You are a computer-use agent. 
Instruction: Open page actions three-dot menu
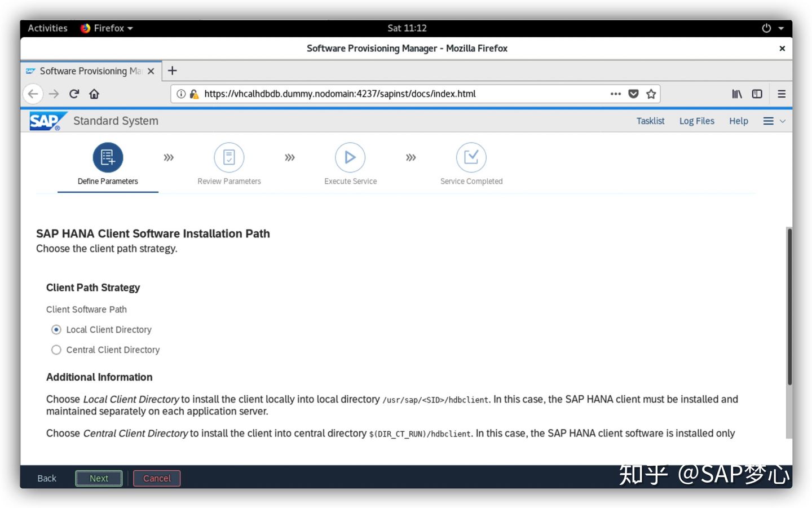tap(615, 94)
